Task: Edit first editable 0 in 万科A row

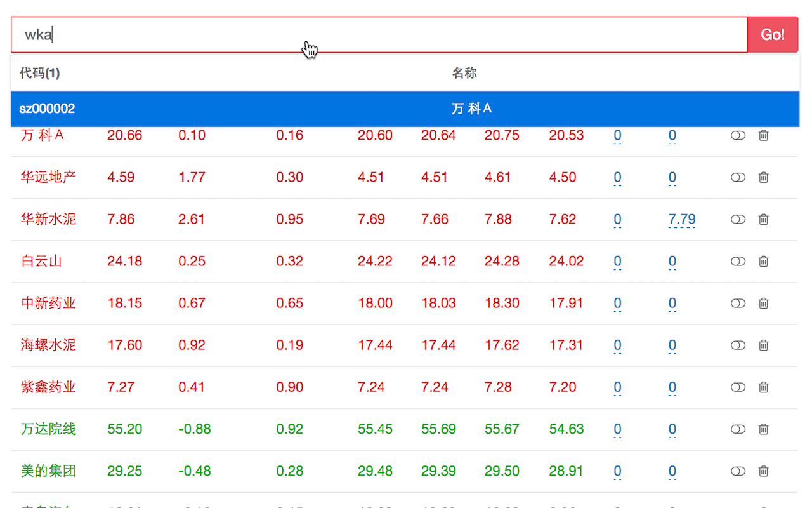Action: 617,136
